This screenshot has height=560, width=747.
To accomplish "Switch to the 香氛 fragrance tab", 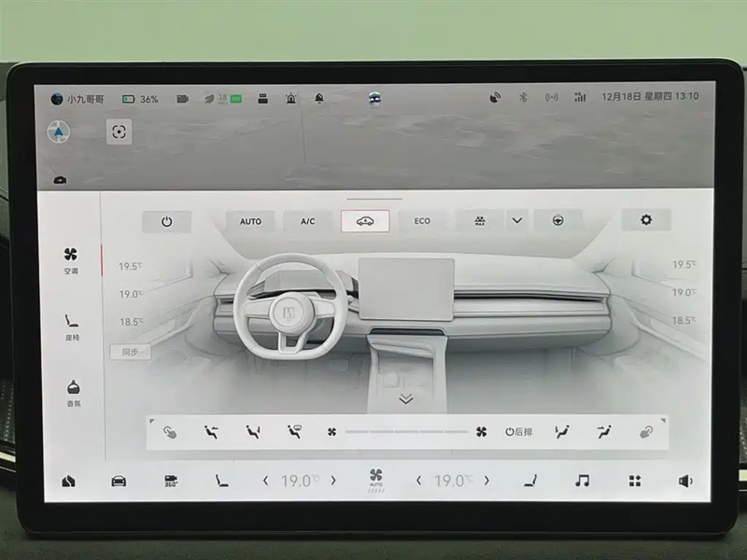I will [72, 393].
